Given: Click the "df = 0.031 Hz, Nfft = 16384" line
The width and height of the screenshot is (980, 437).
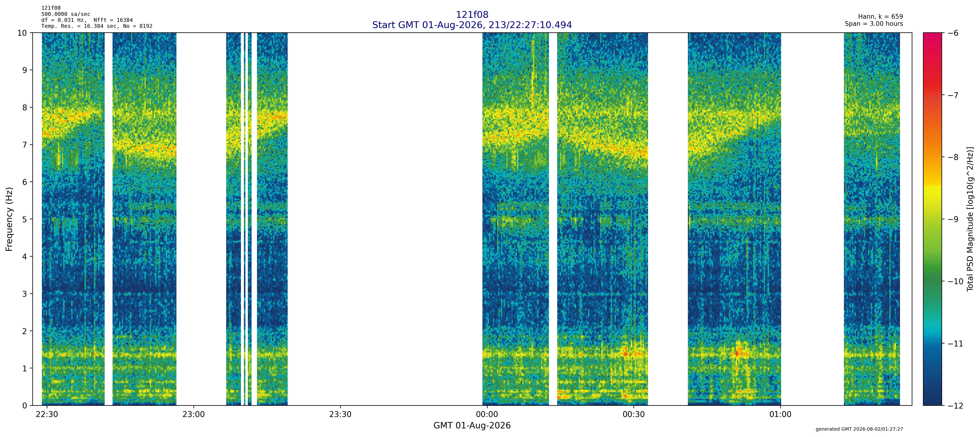Looking at the screenshot, I should coord(87,20).
